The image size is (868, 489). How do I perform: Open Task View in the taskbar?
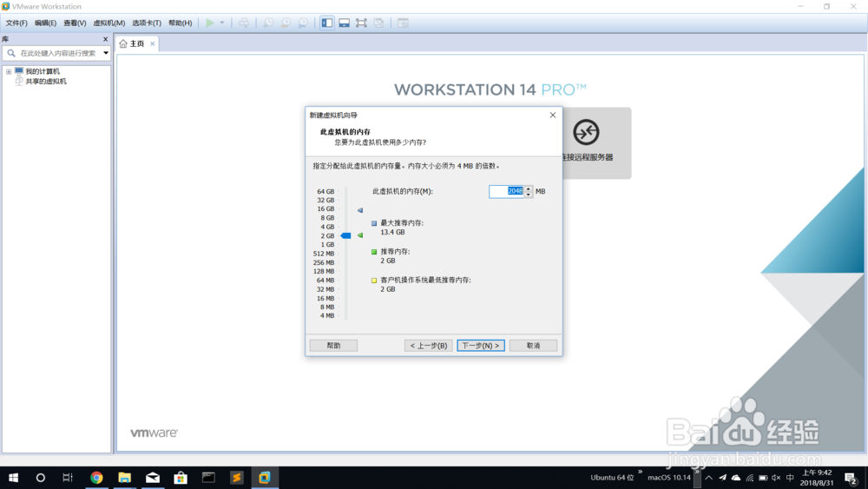click(68, 478)
